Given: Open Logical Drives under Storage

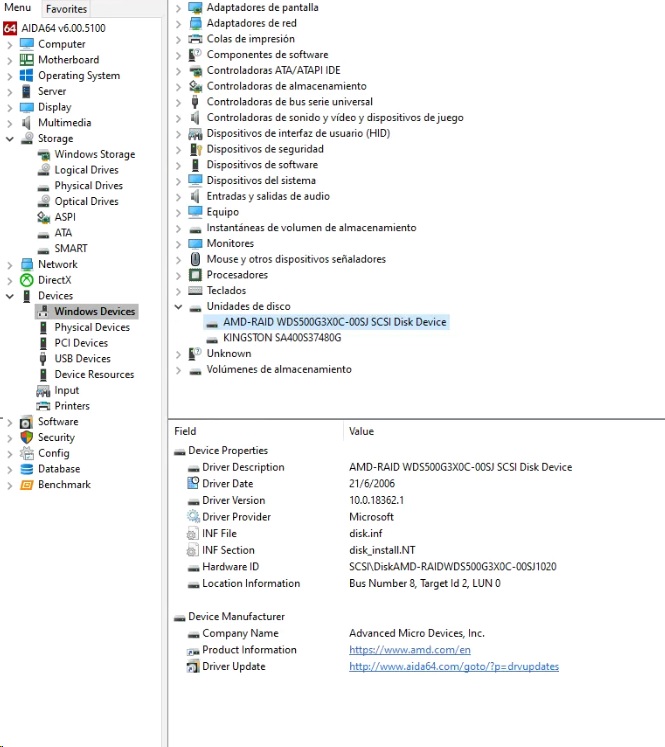Looking at the screenshot, I should coord(86,170).
